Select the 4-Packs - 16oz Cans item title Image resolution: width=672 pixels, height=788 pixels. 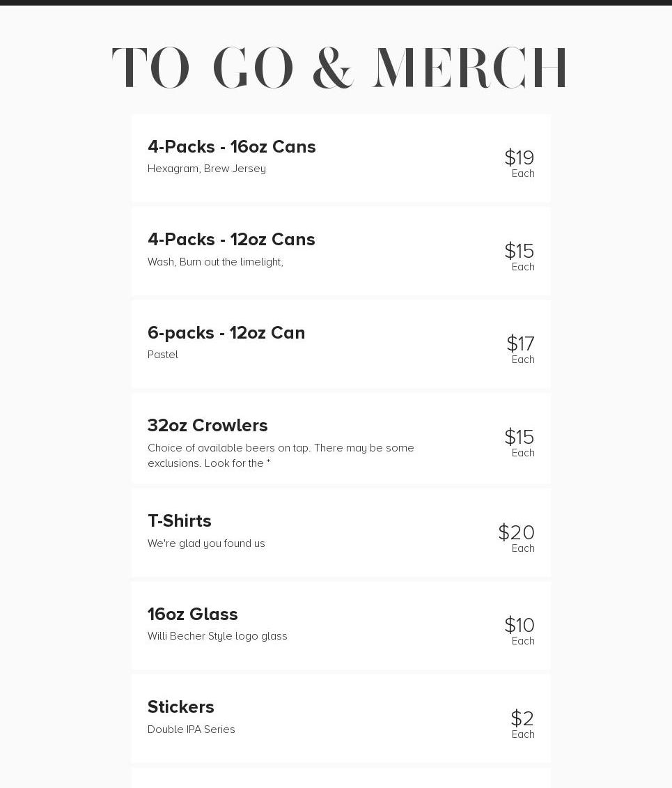(x=231, y=147)
